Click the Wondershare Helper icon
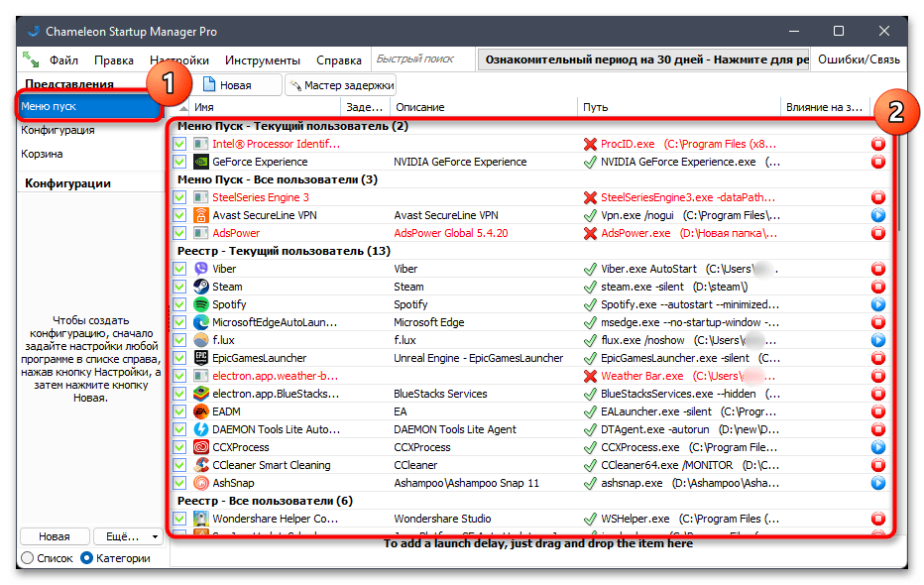The image size is (924, 585). [x=201, y=519]
